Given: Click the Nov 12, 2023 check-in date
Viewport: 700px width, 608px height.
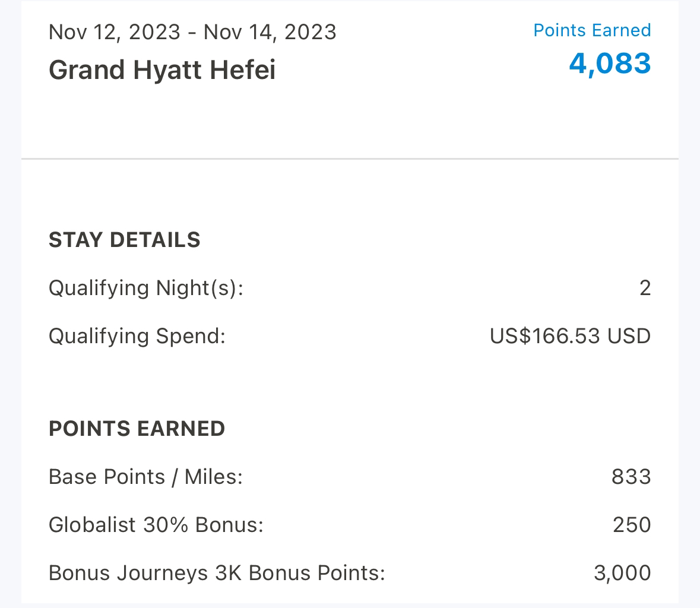Looking at the screenshot, I should pyautogui.click(x=114, y=33).
